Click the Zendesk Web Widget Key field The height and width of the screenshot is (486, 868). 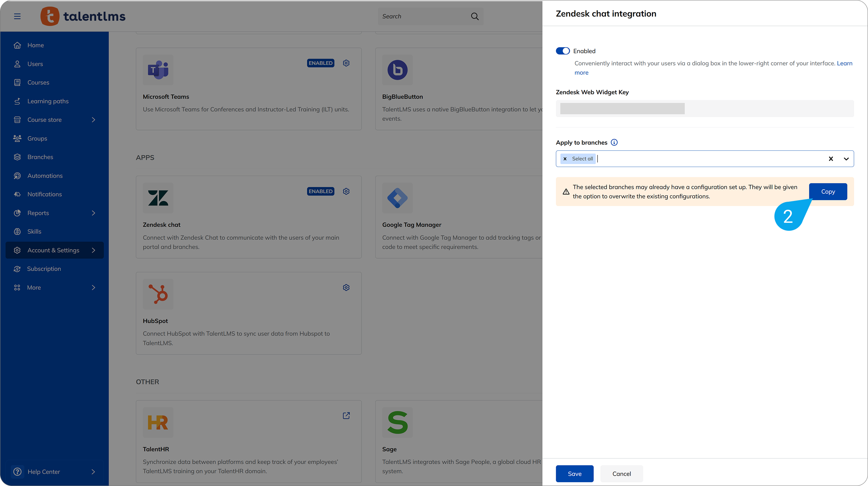(x=704, y=109)
